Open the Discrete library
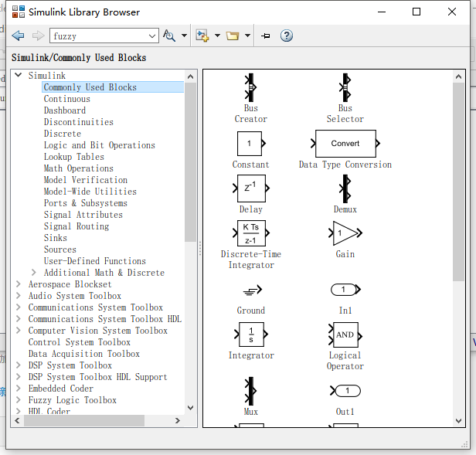Image resolution: width=476 pixels, height=455 pixels. pyautogui.click(x=63, y=134)
